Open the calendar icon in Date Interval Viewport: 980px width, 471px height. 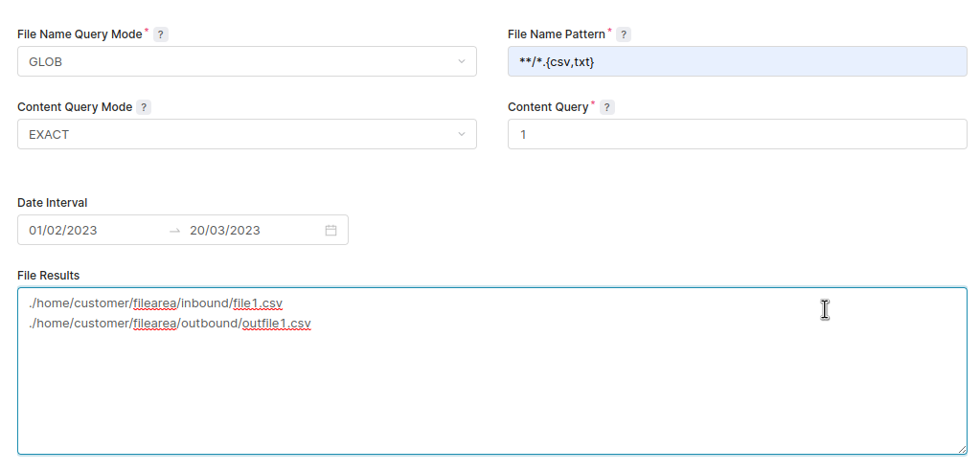click(x=330, y=230)
